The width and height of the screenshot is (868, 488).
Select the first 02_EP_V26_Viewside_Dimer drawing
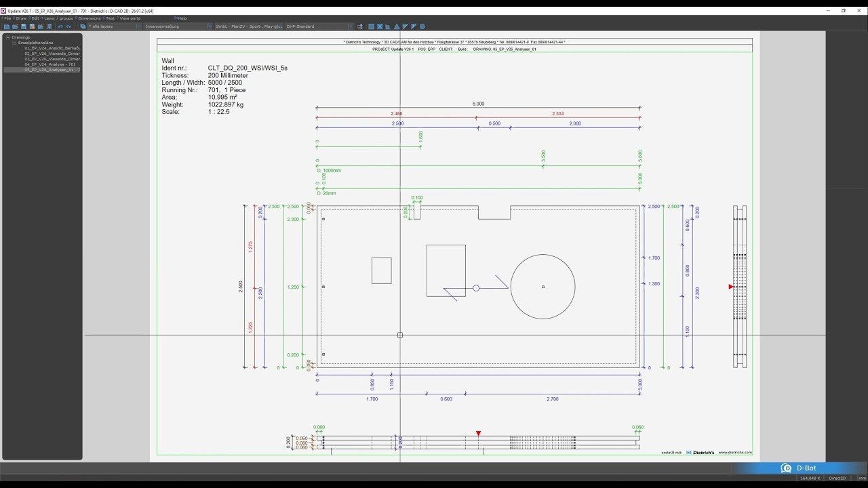tap(52, 54)
